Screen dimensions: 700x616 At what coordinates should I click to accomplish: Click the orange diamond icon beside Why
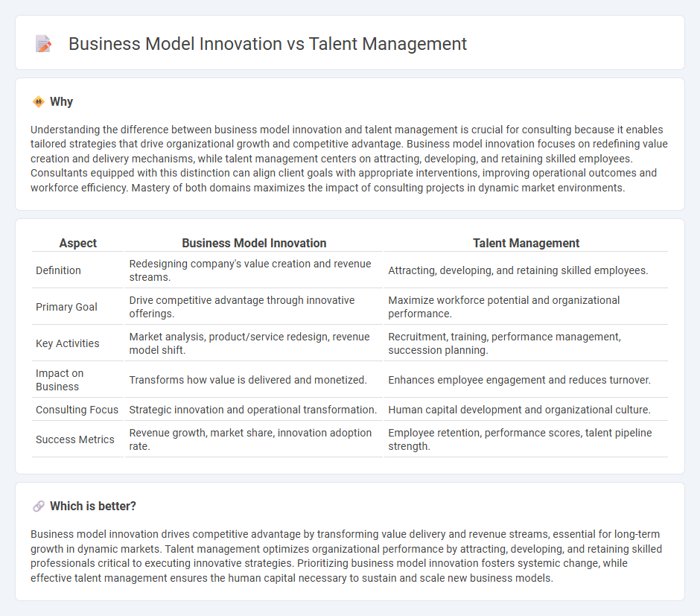point(39,102)
